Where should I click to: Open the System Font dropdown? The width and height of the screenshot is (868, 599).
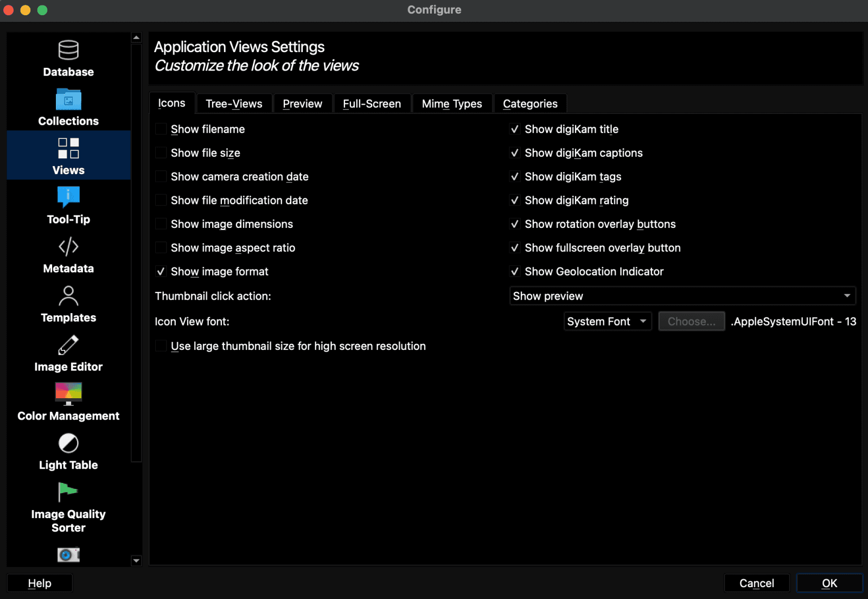[x=607, y=321]
